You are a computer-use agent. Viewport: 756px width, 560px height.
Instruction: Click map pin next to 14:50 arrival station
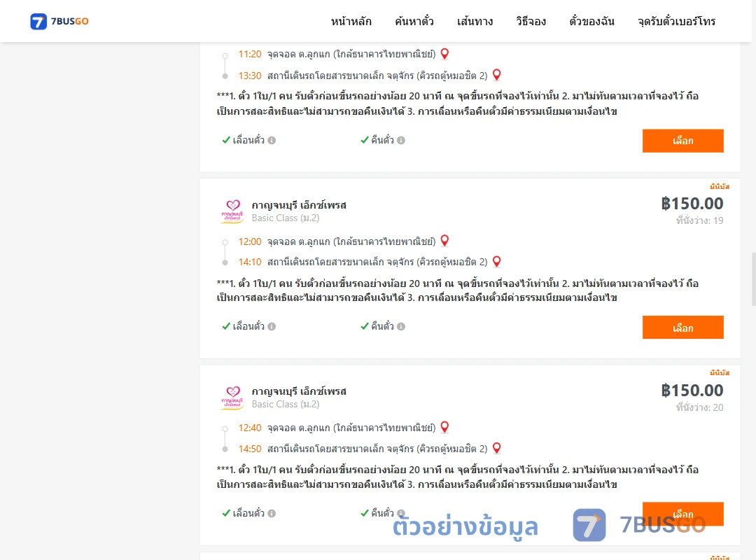tap(496, 448)
